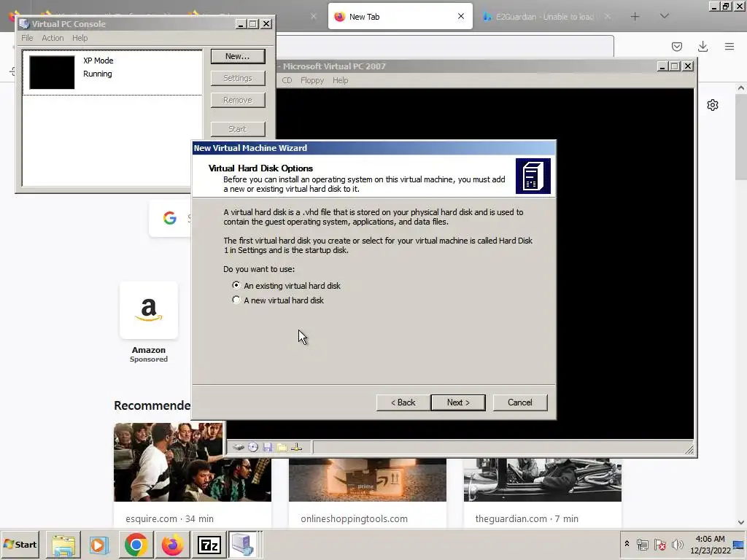Click Google logo in search box
The width and height of the screenshot is (747, 560).
click(x=169, y=218)
